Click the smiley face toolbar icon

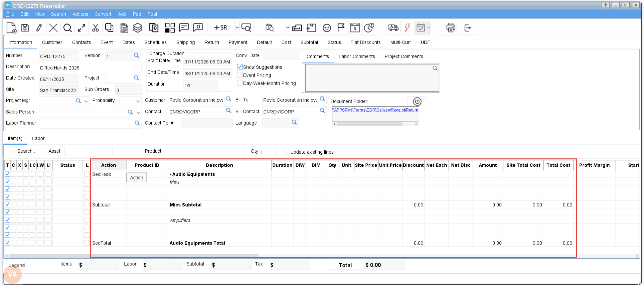click(327, 28)
